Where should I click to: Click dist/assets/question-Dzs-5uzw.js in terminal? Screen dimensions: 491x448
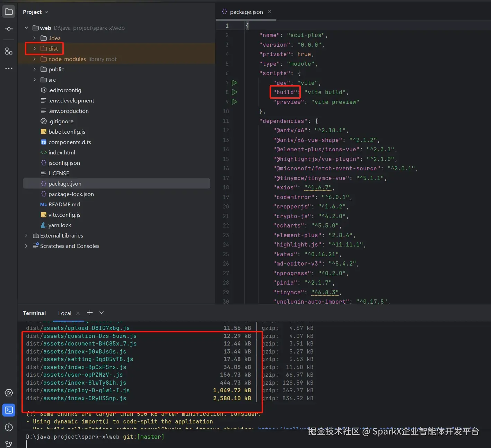point(81,336)
